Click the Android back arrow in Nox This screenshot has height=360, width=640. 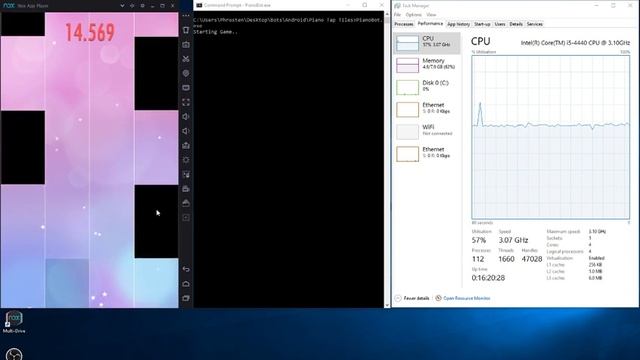point(186,269)
